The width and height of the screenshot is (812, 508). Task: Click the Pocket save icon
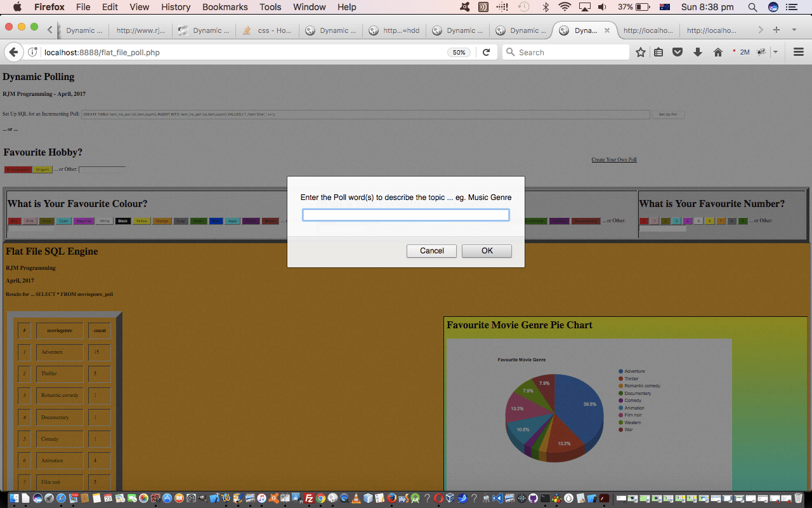(678, 52)
